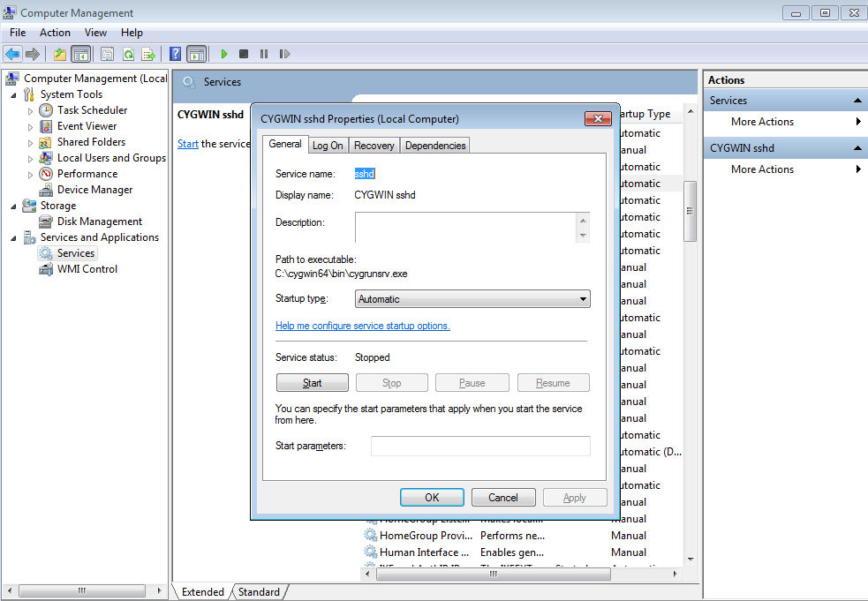Screen dimensions: 868x601
Task: Click the Start button in the dialog
Action: [x=312, y=382]
